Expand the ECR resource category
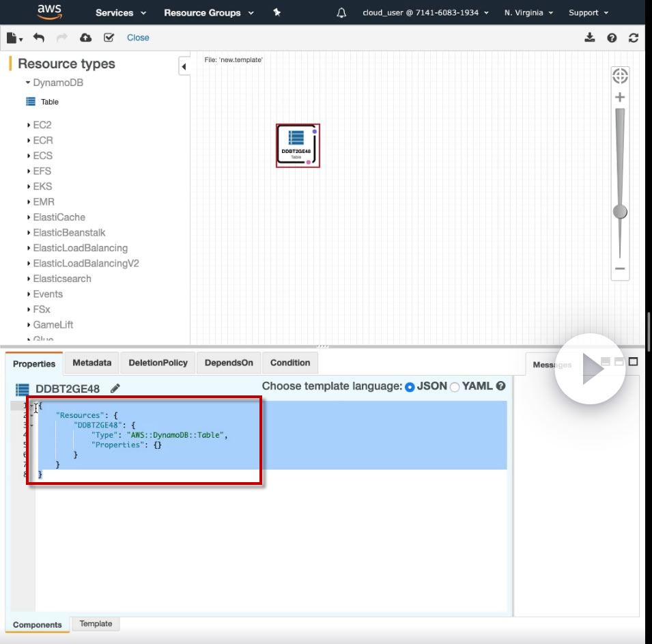Image resolution: width=652 pixels, height=644 pixels. click(40, 141)
